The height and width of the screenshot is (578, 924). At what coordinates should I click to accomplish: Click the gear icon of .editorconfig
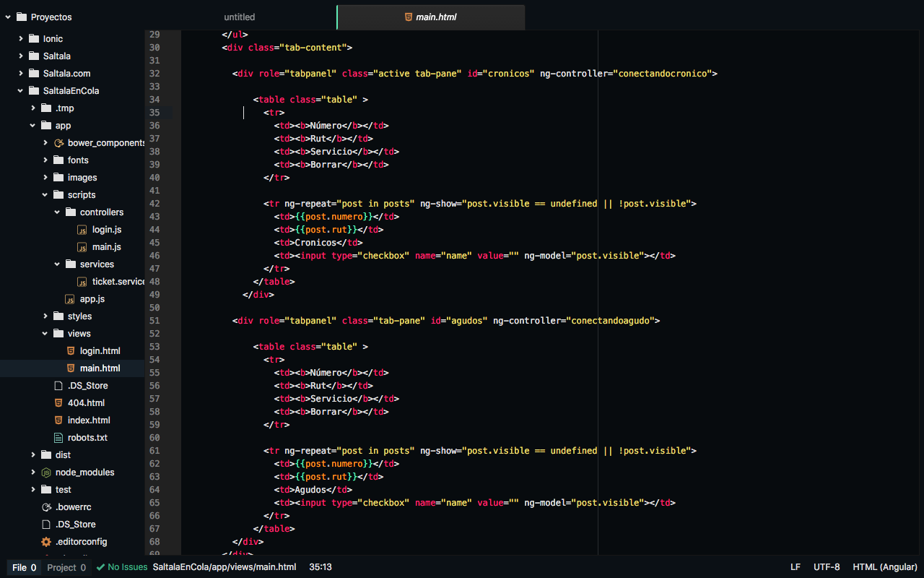coord(46,541)
